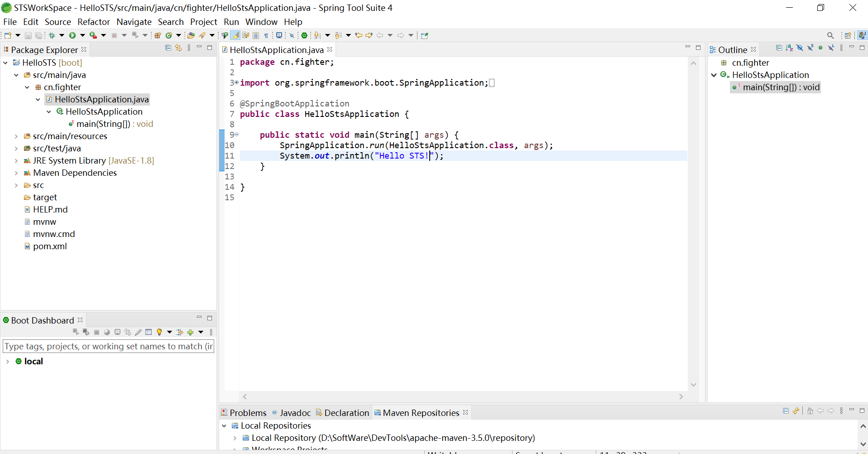The height and width of the screenshot is (454, 868).
Task: Click the Search magnifier icon at top right
Action: (830, 35)
